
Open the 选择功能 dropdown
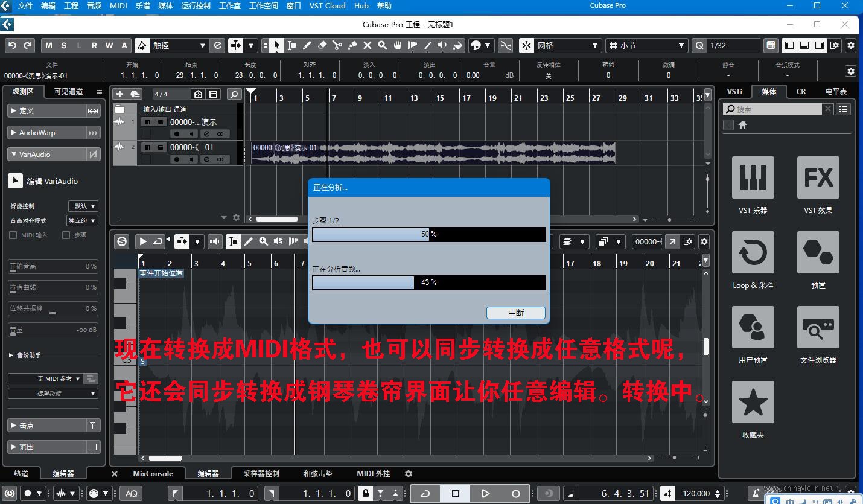[53, 393]
